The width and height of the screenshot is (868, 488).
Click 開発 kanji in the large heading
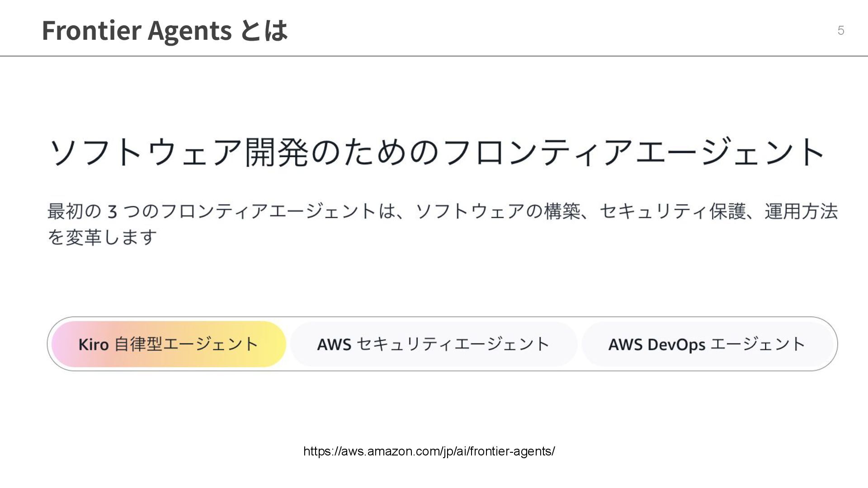277,152
